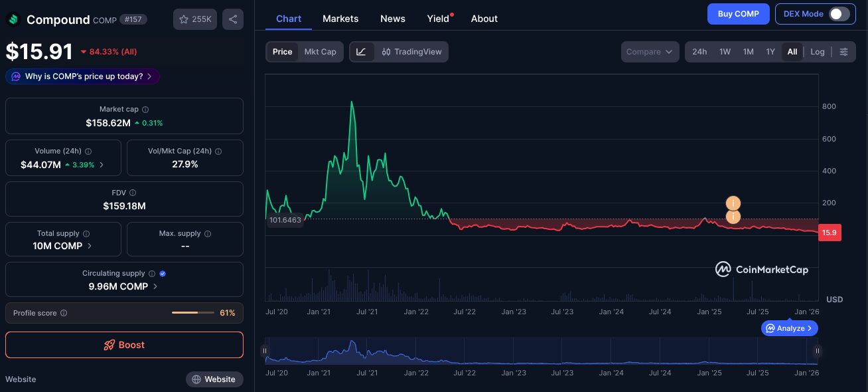This screenshot has width=868, height=392.
Task: Toggle DEX Mode switch
Action: pos(839,14)
